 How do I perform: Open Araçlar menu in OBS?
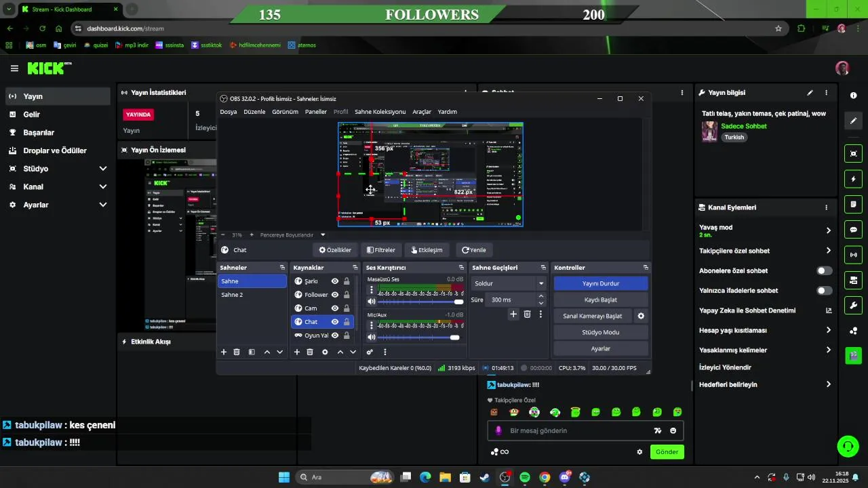click(422, 112)
